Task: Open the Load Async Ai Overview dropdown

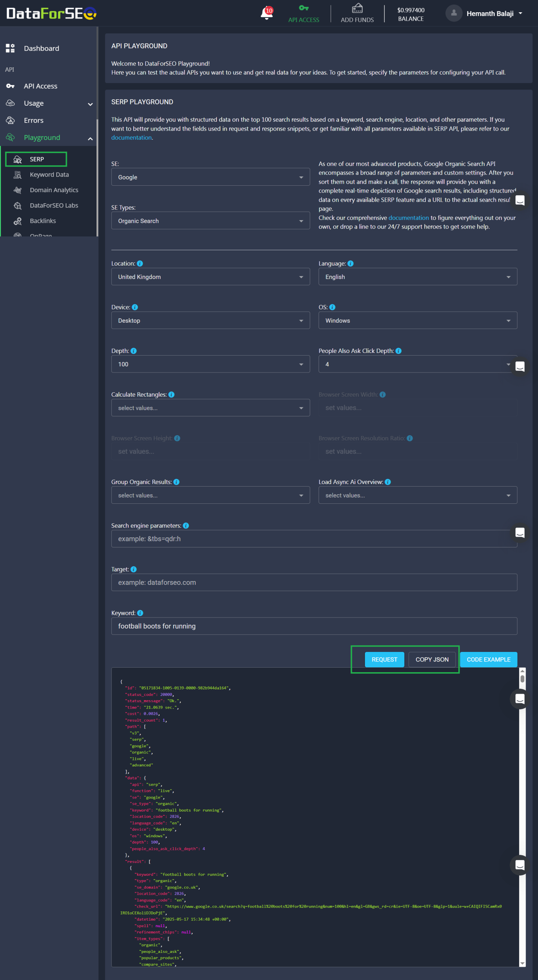Action: pyautogui.click(x=418, y=495)
